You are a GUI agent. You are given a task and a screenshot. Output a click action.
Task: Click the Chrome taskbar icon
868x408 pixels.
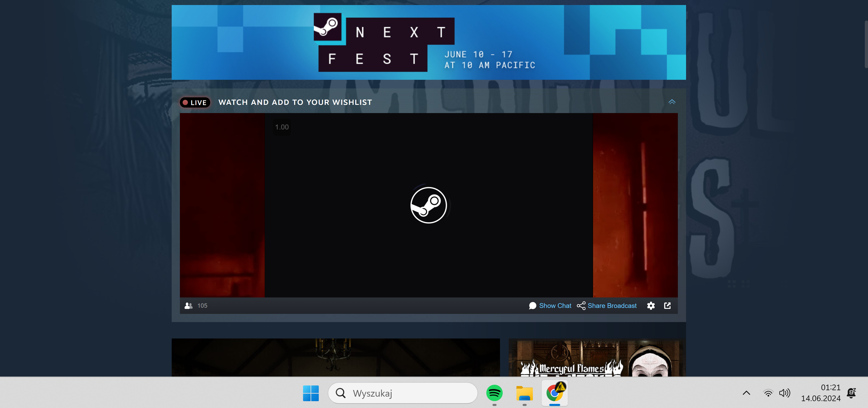(x=554, y=393)
